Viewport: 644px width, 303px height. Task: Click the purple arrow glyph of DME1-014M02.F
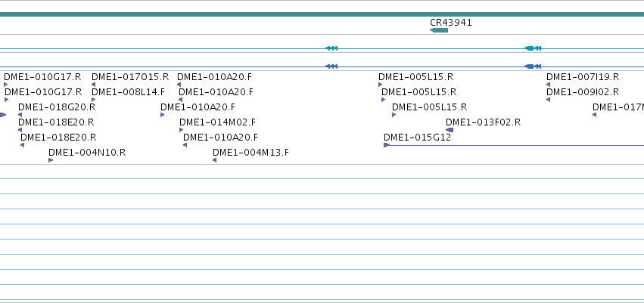[181, 130]
